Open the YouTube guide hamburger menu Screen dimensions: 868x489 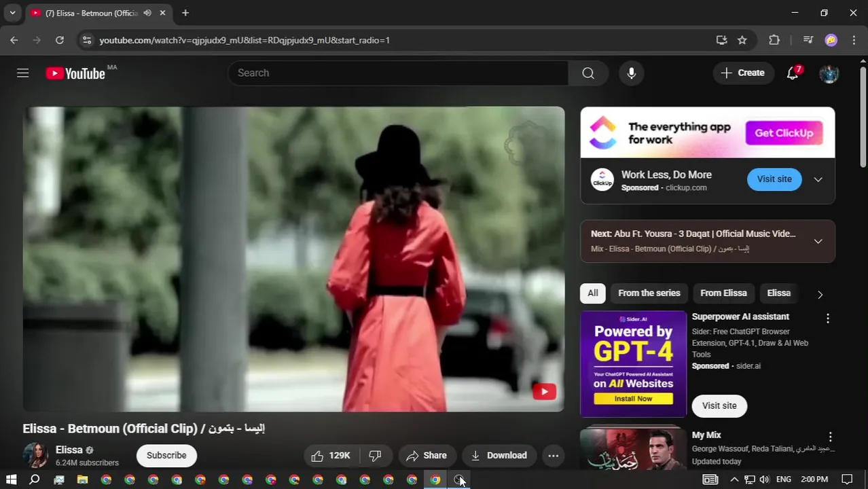click(x=22, y=73)
